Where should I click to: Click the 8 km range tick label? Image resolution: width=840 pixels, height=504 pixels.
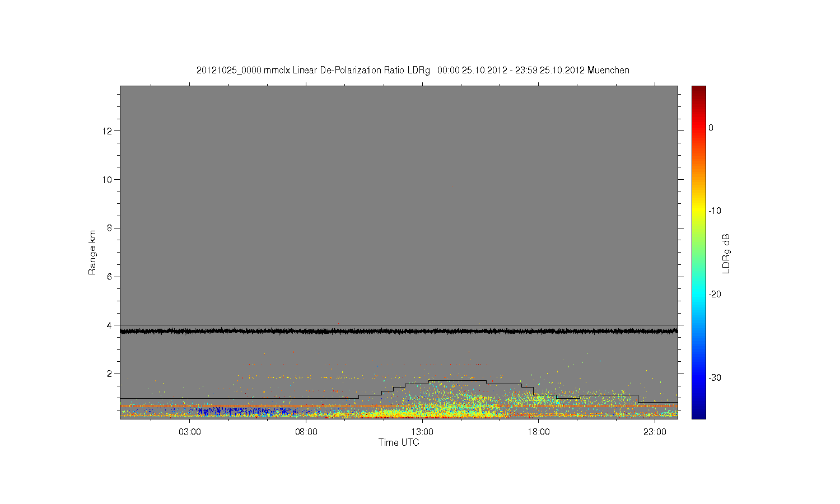click(x=110, y=228)
